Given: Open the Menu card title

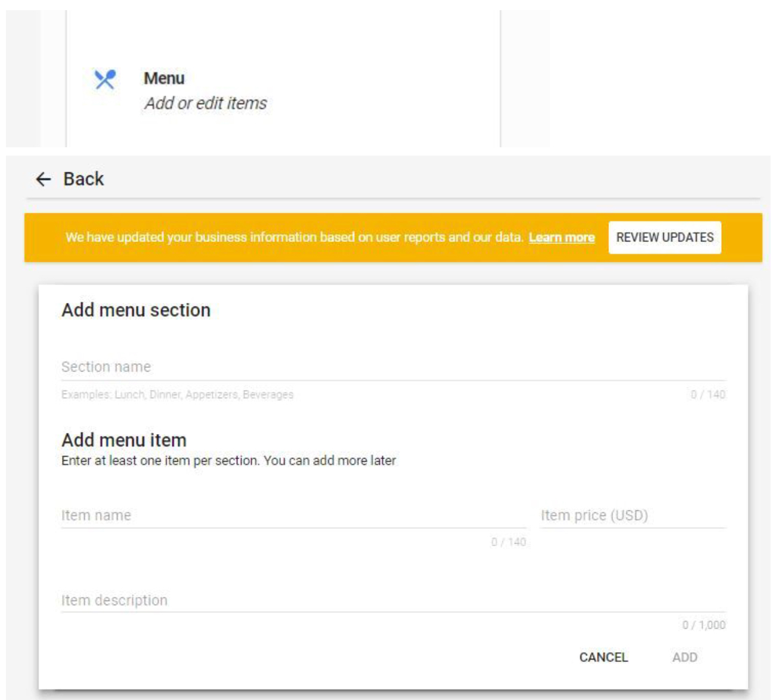Looking at the screenshot, I should (164, 79).
